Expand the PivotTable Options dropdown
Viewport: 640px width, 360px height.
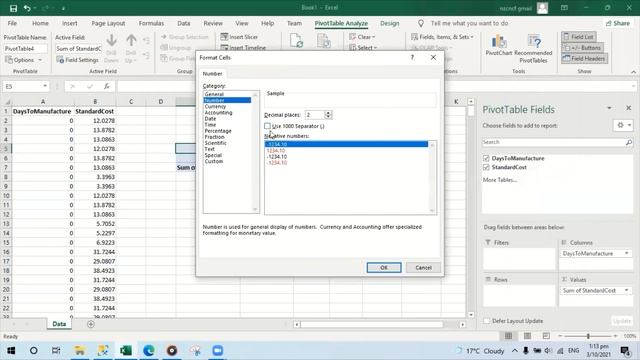click(x=40, y=60)
